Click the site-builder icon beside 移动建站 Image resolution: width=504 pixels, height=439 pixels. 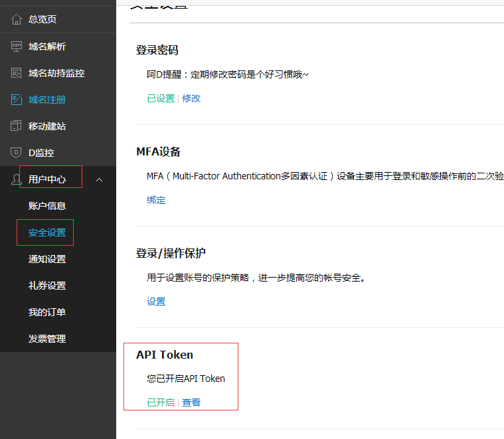pyautogui.click(x=17, y=126)
